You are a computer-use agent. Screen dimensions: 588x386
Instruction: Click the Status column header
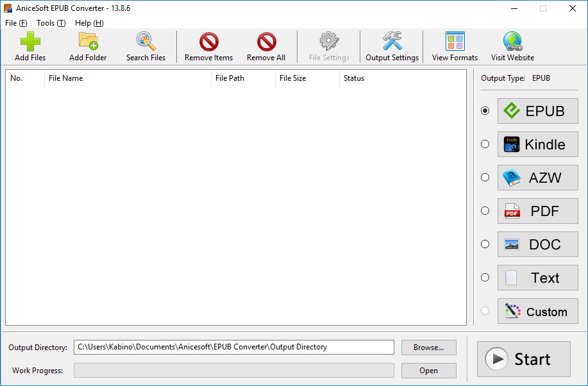click(403, 78)
